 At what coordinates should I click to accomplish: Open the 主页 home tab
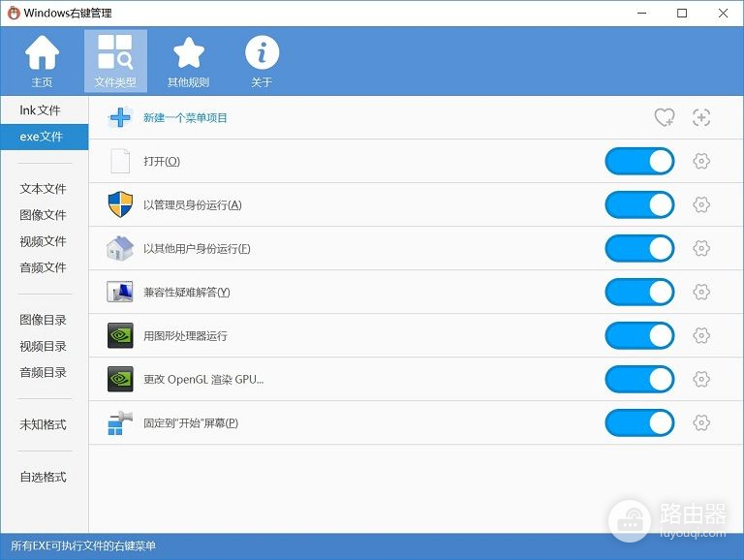click(x=42, y=61)
